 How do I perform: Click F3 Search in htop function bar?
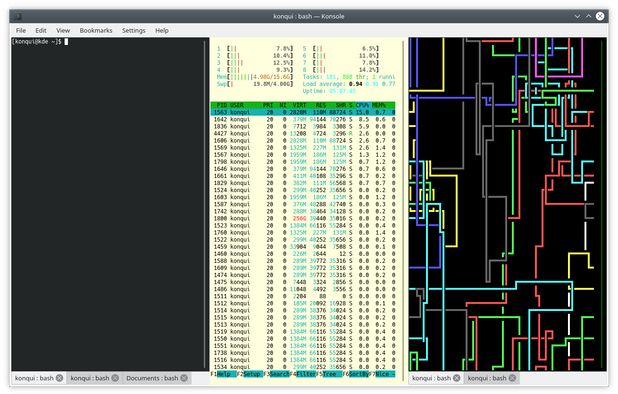(x=277, y=374)
